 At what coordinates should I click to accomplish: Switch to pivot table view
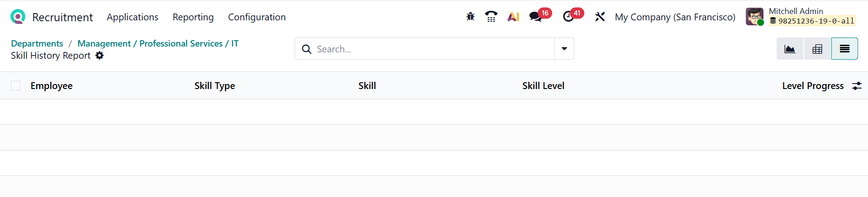tap(817, 49)
